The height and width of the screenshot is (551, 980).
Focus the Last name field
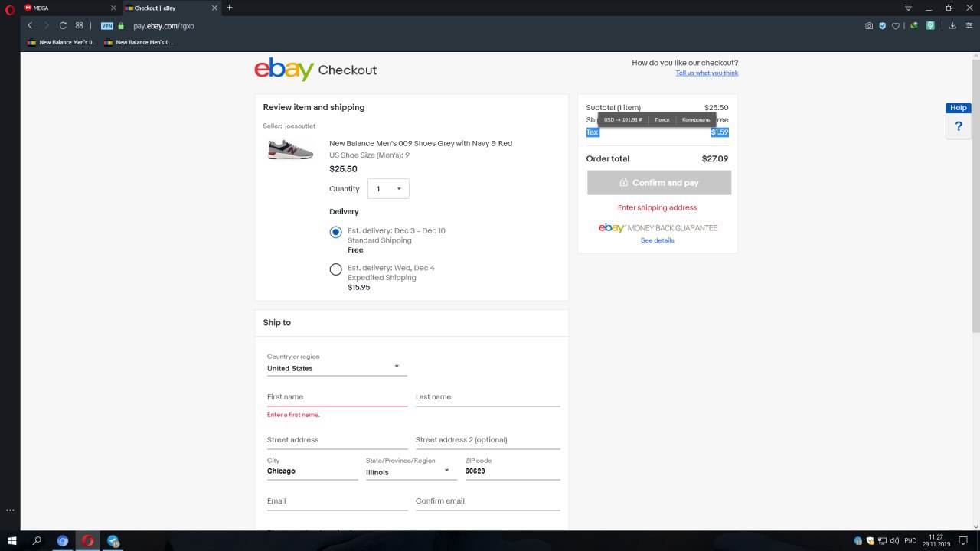coord(488,397)
